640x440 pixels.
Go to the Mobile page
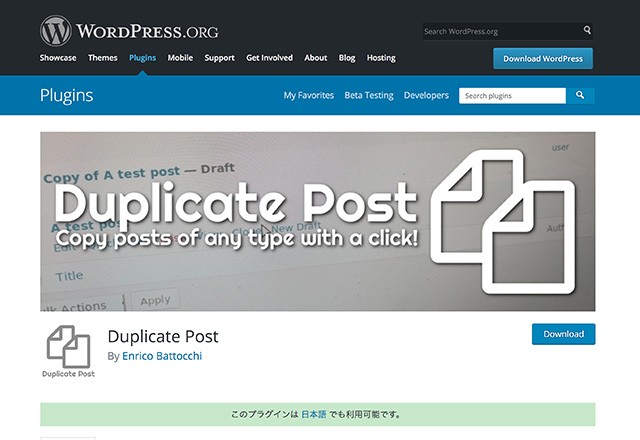coord(180,58)
